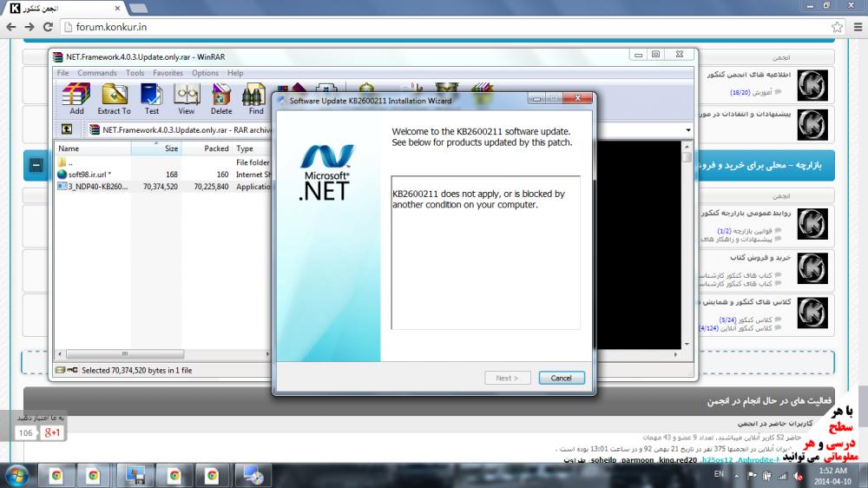Open a new Chrome tab
The image size is (868, 488).
click(138, 9)
